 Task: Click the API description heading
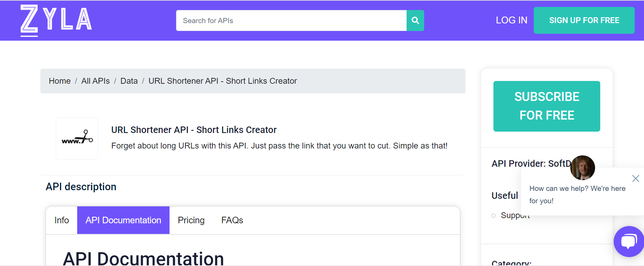pyautogui.click(x=81, y=187)
